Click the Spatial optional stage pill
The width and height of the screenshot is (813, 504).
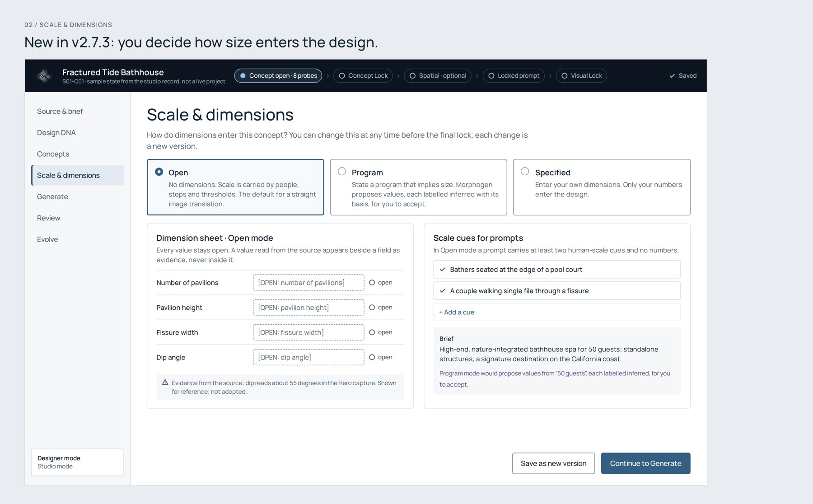438,76
